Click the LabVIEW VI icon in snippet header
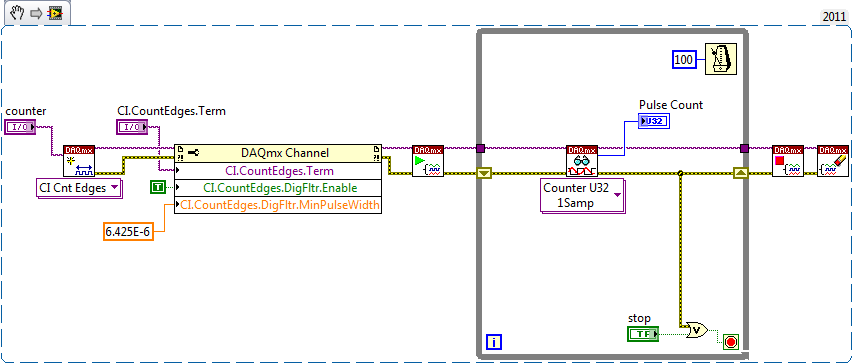The image size is (853, 364). (x=55, y=13)
